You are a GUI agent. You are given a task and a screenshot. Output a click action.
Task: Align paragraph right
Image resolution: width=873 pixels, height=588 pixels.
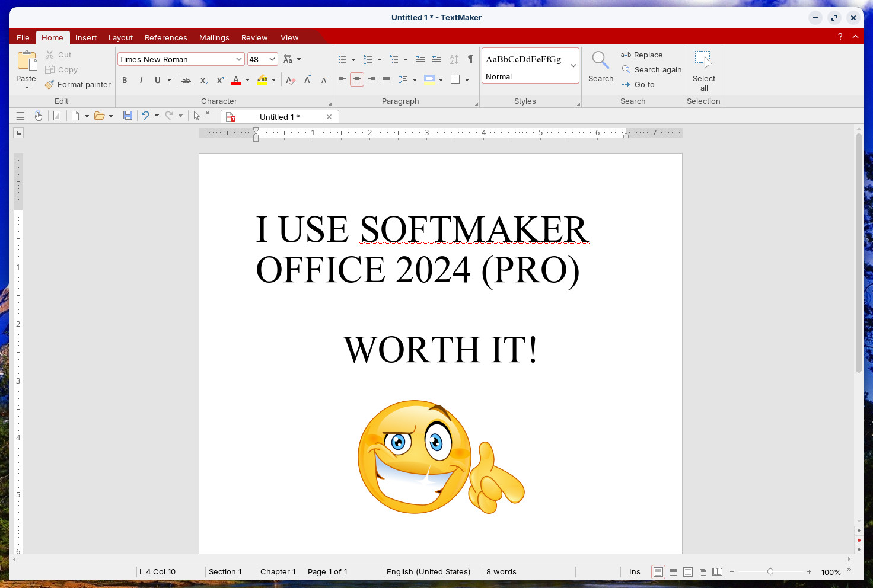pyautogui.click(x=372, y=79)
